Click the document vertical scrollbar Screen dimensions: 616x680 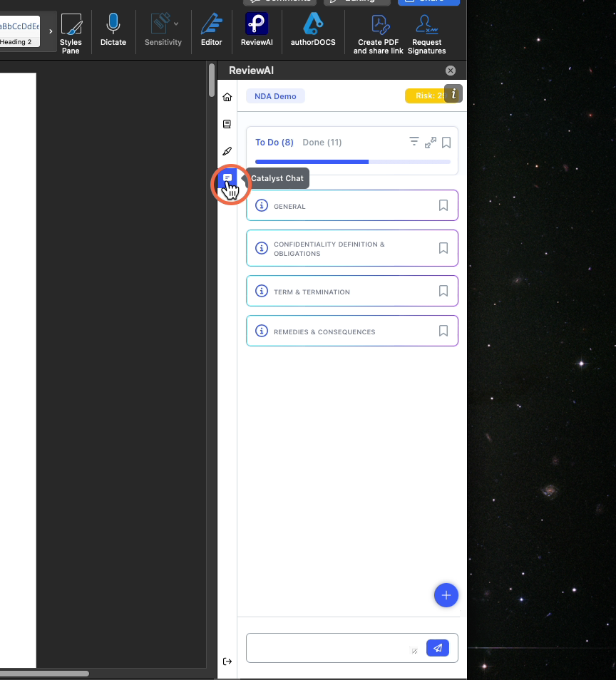(212, 81)
